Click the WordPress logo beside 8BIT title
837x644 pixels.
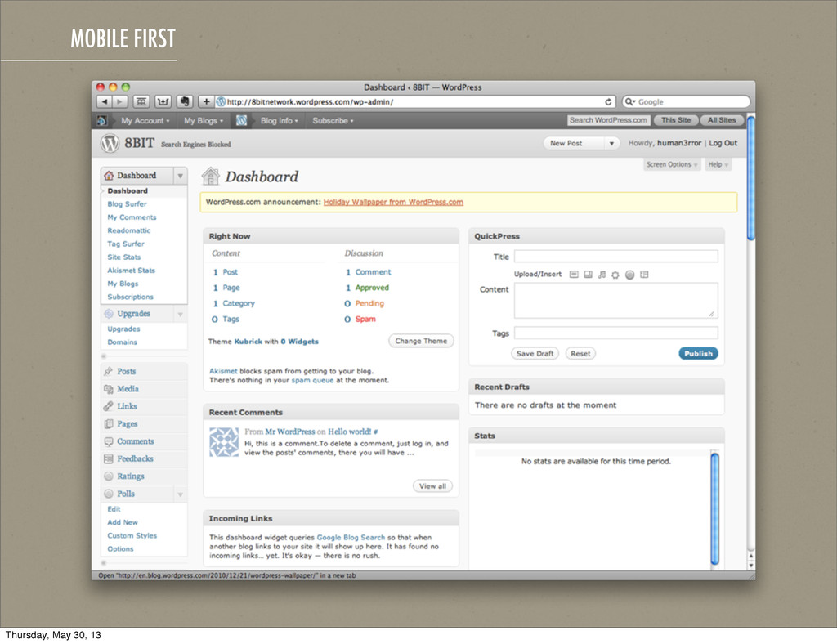click(x=110, y=143)
